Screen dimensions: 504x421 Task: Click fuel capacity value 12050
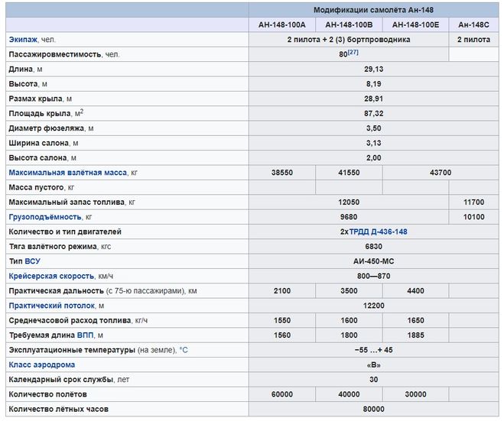pyautogui.click(x=349, y=202)
